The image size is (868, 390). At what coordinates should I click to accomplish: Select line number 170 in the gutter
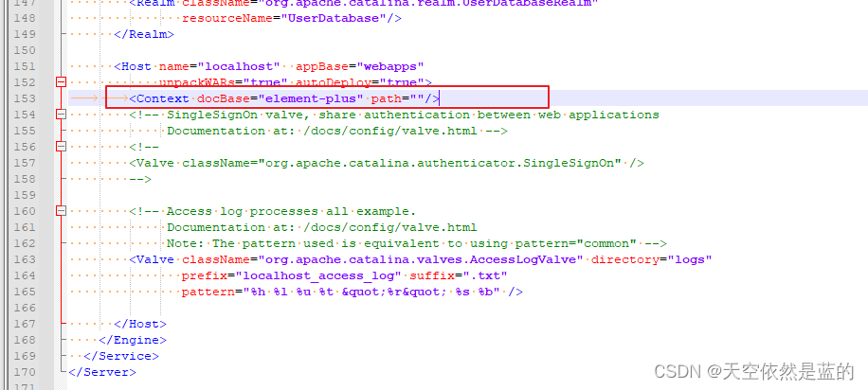point(25,372)
